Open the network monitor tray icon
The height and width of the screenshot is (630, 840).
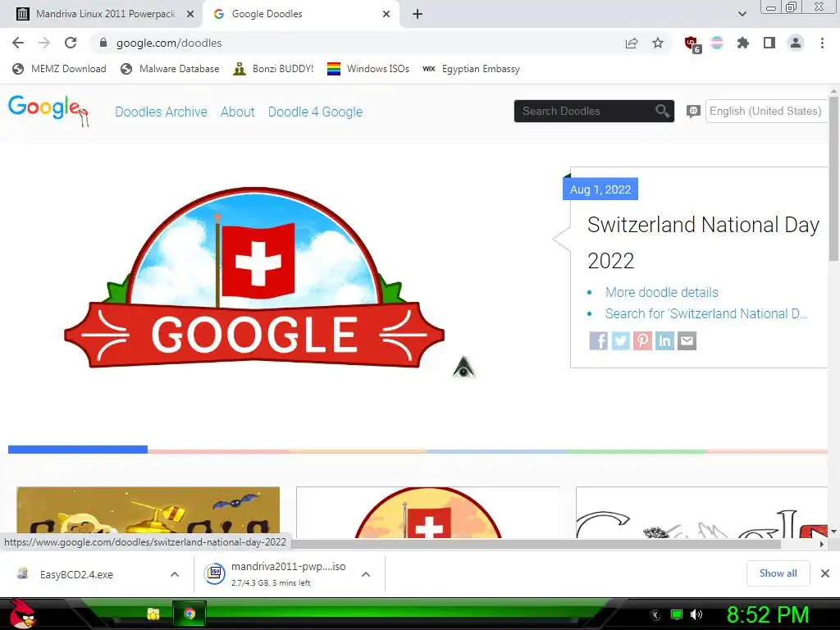coord(677,614)
